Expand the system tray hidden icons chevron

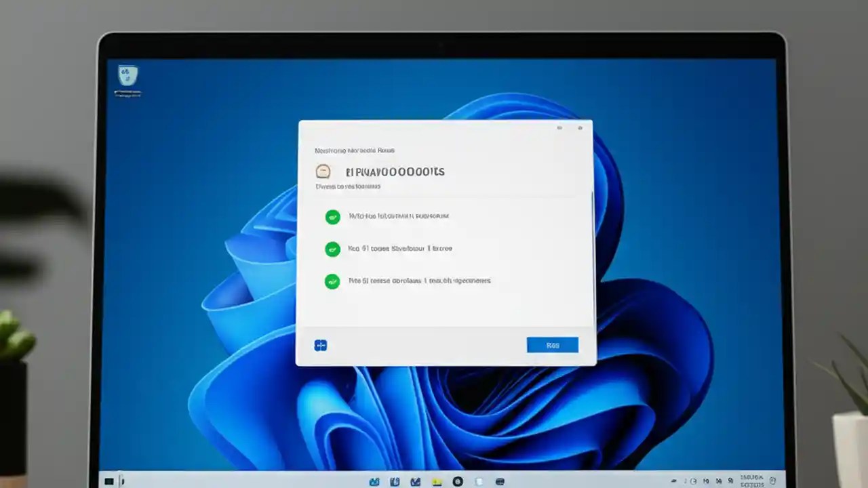[x=674, y=481]
